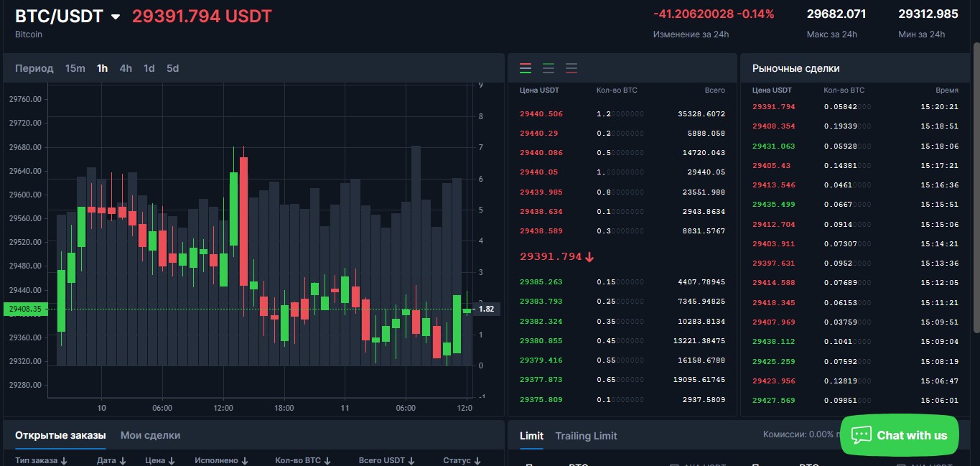
Task: Click the 29408.35 price label on the chart axis
Action: 27,309
